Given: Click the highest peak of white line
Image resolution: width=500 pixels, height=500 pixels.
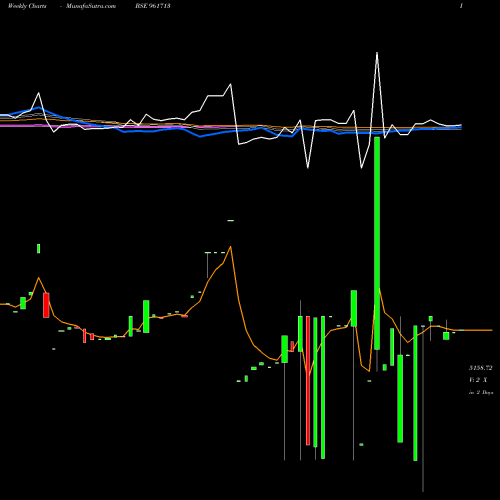Looking at the screenshot, I should [377, 53].
